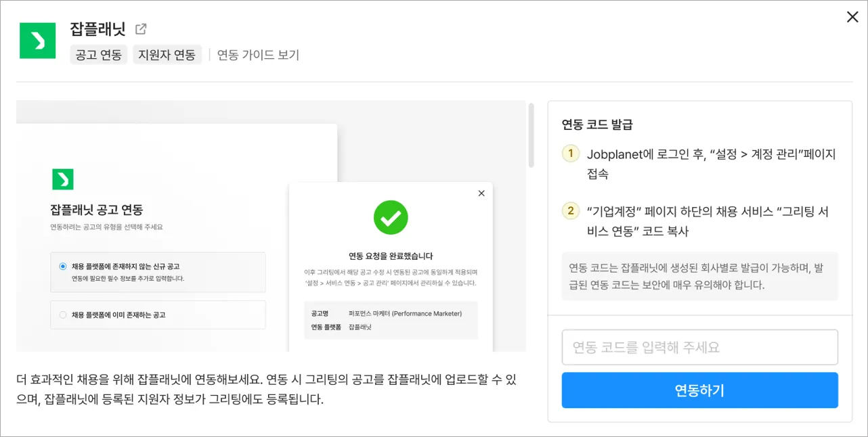Click the blue 연동하기 button
868x437 pixels.
click(700, 390)
